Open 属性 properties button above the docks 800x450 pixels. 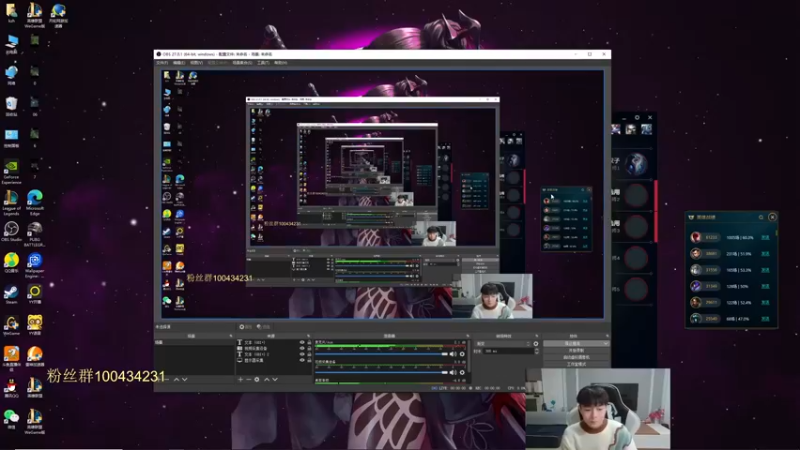pyautogui.click(x=245, y=327)
